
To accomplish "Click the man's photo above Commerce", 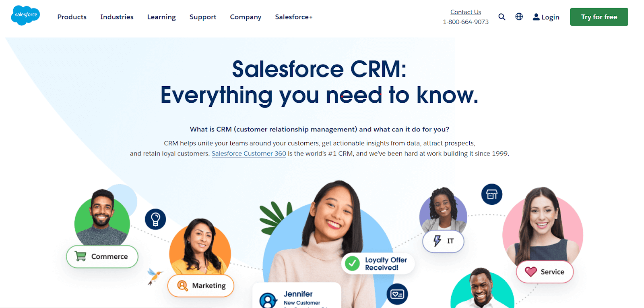I will [102, 218].
